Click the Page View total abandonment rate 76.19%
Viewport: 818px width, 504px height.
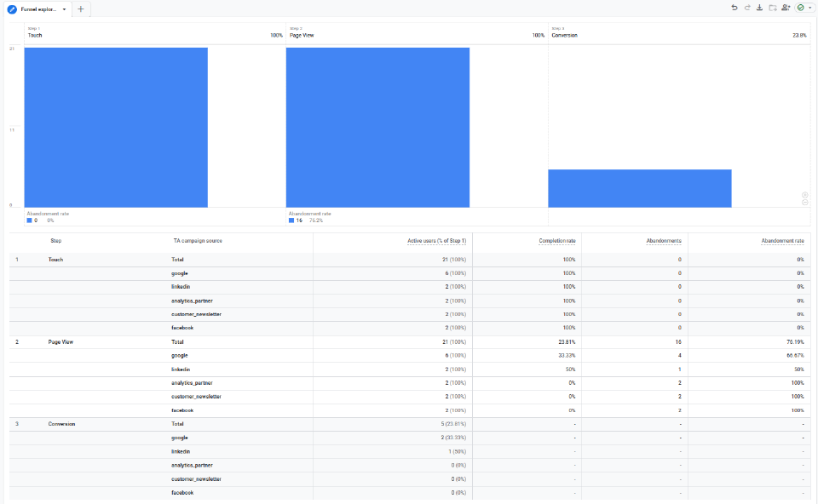(x=795, y=342)
